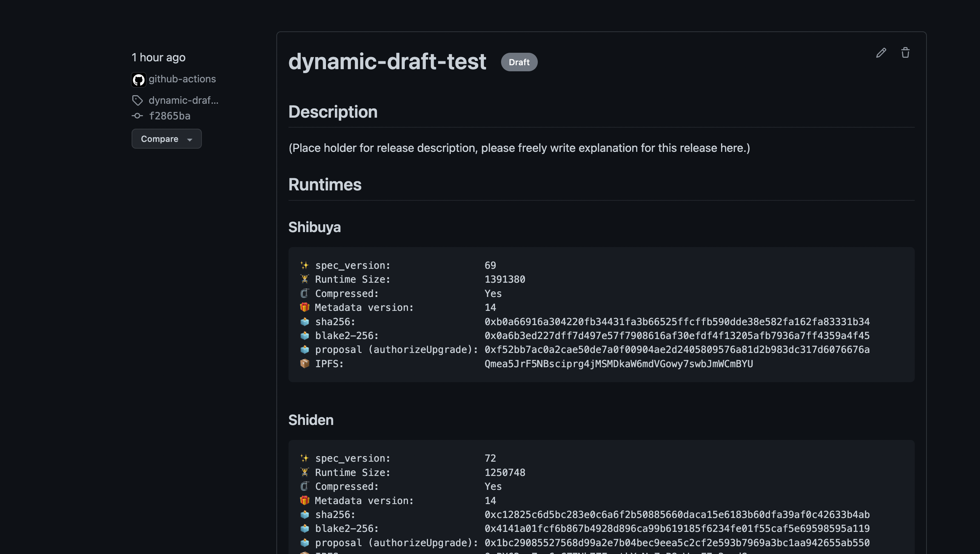980x554 pixels.
Task: Click the Shibuya section heading
Action: pos(314,227)
